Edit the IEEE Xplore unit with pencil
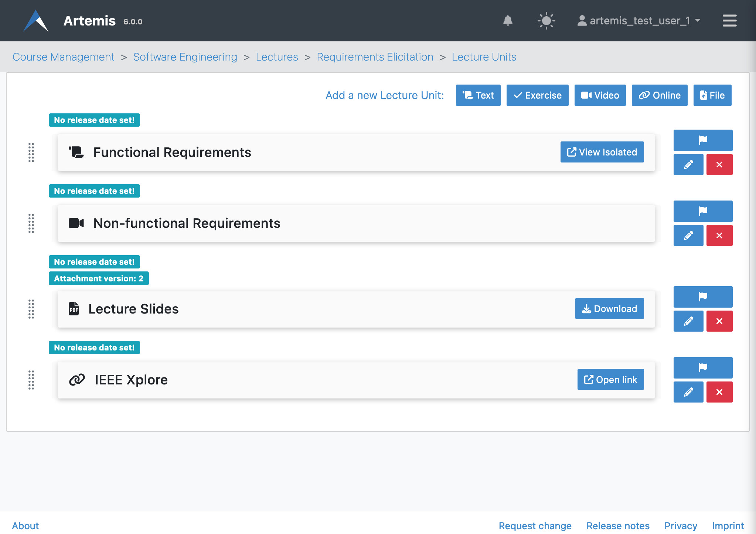 pyautogui.click(x=688, y=392)
